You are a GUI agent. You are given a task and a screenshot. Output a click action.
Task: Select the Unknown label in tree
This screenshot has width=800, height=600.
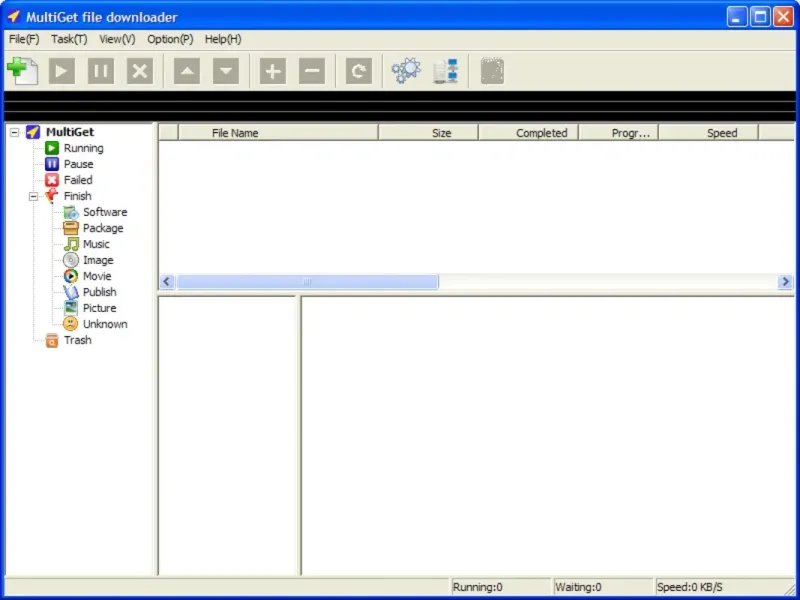coord(105,324)
